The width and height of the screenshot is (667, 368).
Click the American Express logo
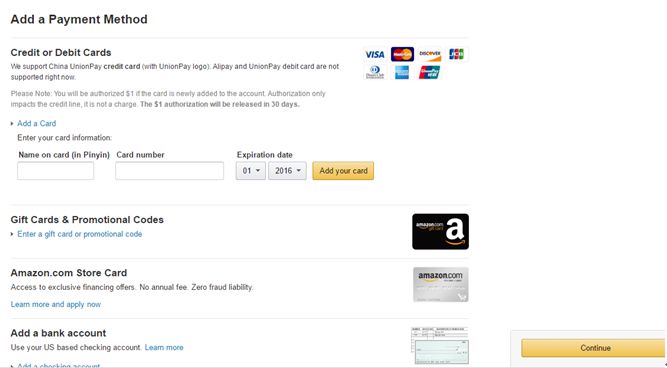(x=402, y=72)
